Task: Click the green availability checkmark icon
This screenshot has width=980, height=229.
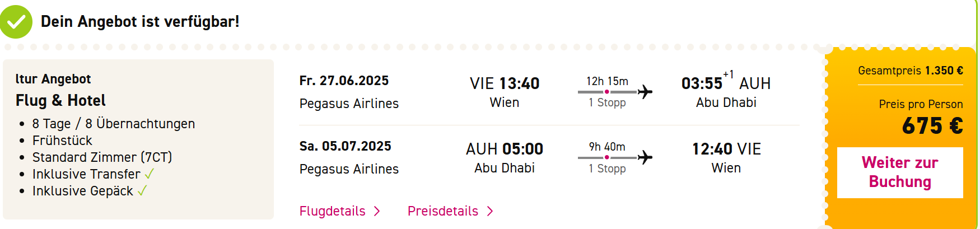Action: pos(16,22)
